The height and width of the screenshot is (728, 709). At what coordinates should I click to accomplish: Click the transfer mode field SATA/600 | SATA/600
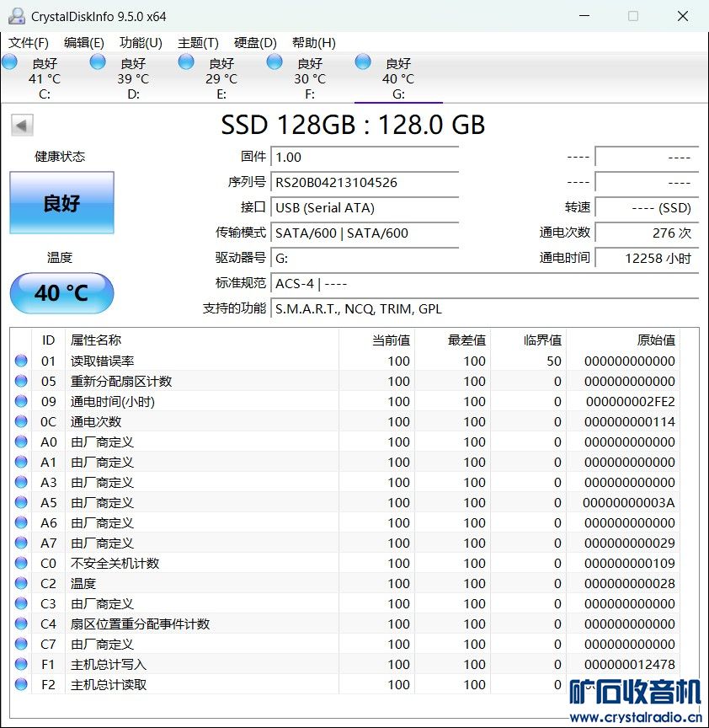tap(365, 233)
